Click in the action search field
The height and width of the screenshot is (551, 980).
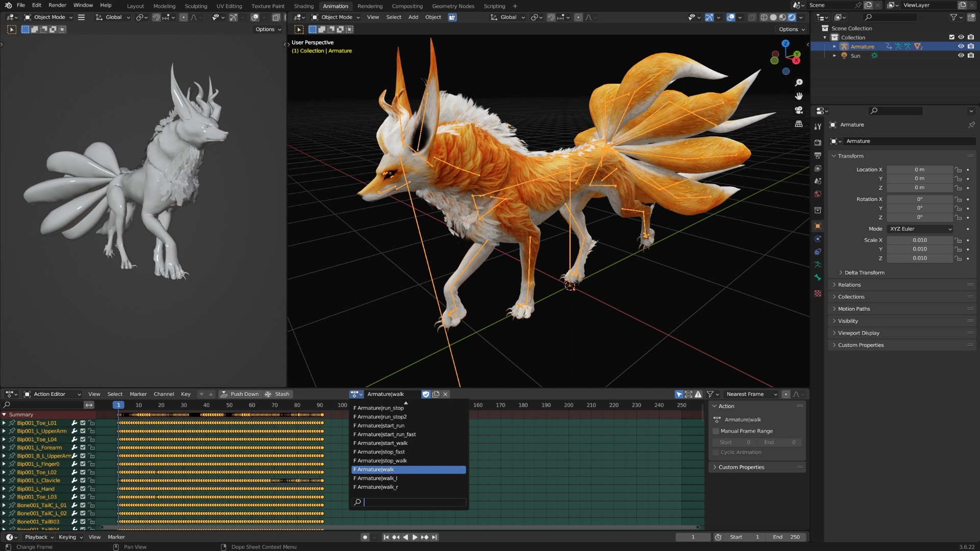point(409,503)
